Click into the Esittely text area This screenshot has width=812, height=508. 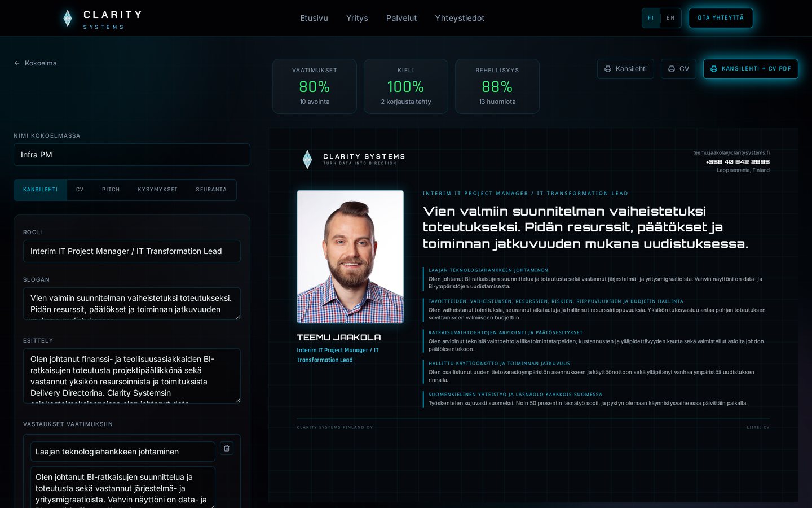click(132, 376)
